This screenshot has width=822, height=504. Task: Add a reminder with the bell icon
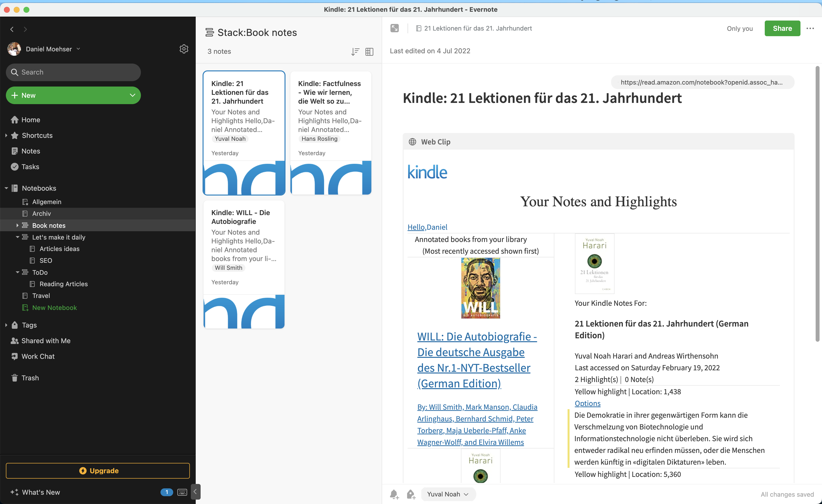pyautogui.click(x=394, y=494)
